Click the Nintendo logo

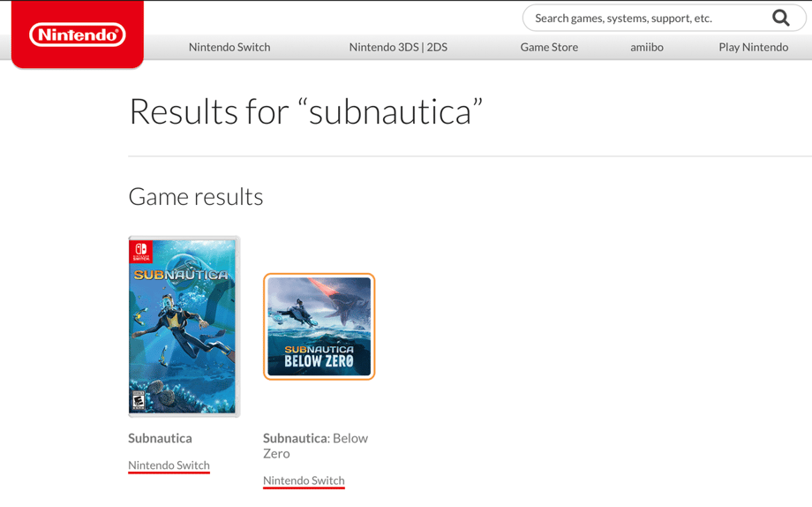point(78,34)
